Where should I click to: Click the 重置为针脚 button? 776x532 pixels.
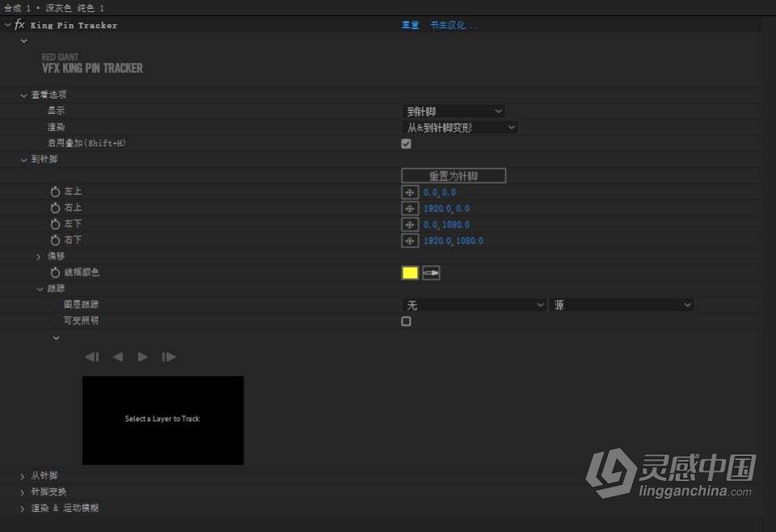[x=453, y=175]
